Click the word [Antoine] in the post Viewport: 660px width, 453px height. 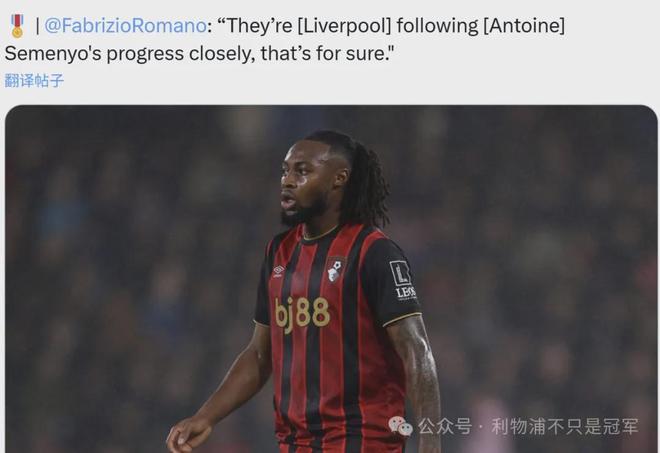[524, 26]
